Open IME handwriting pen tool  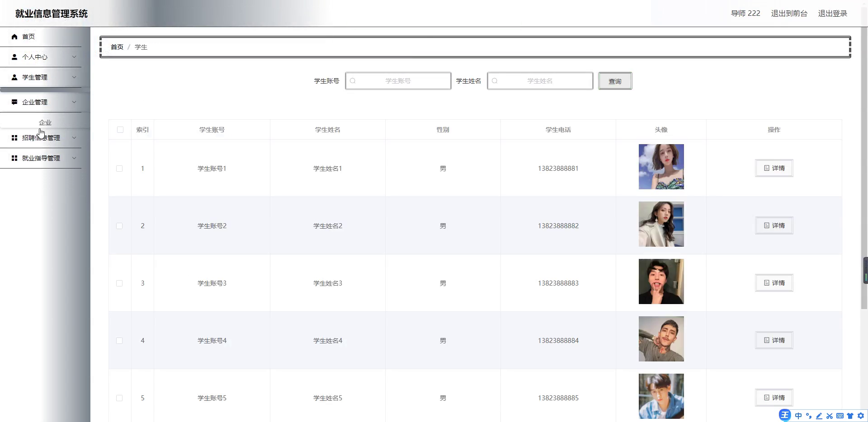[819, 416]
